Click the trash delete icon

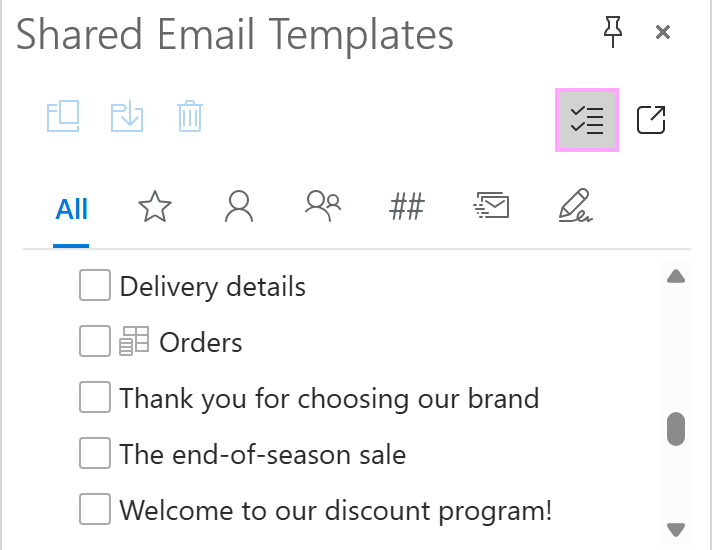click(x=189, y=117)
